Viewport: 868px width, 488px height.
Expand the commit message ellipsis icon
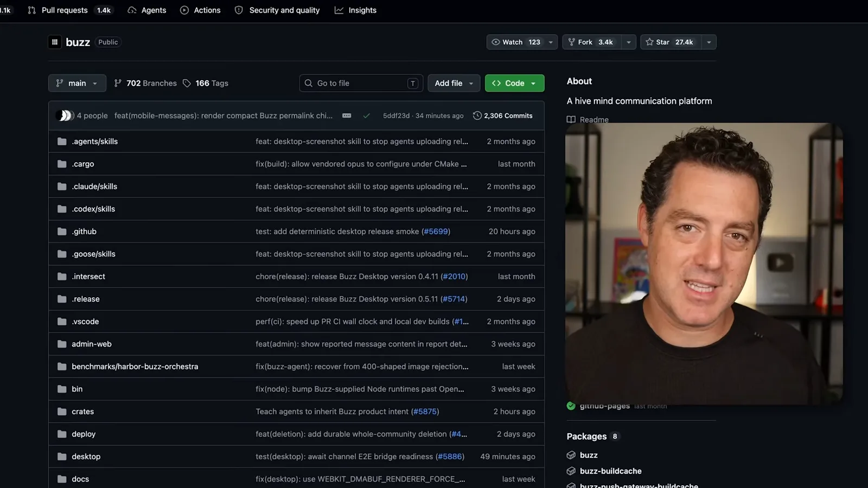click(347, 115)
